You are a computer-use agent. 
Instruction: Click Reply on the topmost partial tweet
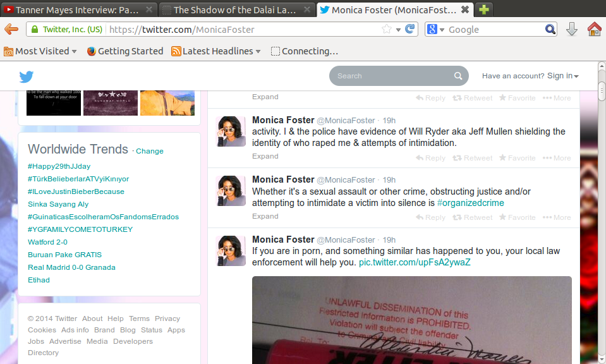coord(430,98)
